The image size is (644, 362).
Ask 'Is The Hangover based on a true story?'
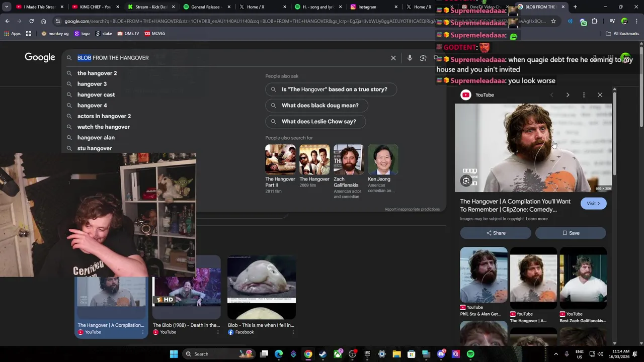click(331, 89)
